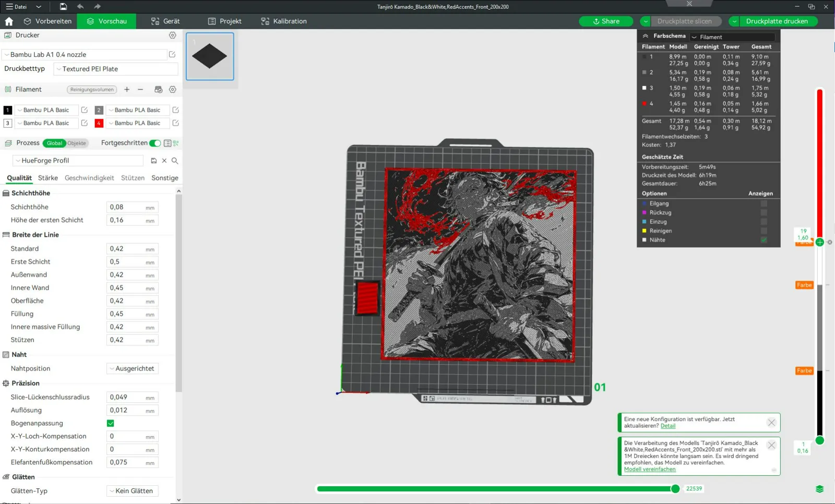Open printer settings gear icon
This screenshot has height=504, width=835.
pos(172,35)
